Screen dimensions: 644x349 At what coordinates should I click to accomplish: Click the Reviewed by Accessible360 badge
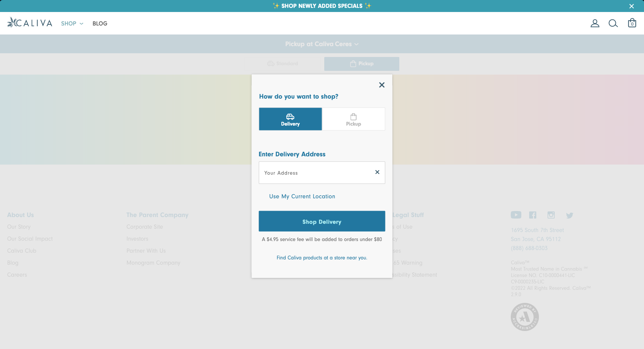525,317
